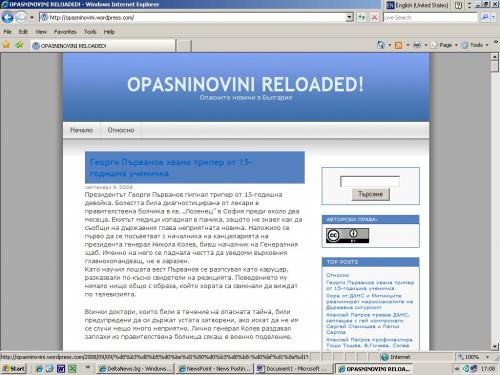
Task: Open the Начало navigation tab
Action: click(81, 130)
